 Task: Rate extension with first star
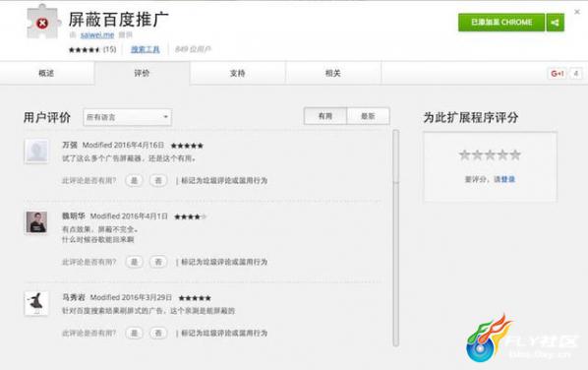(x=465, y=154)
